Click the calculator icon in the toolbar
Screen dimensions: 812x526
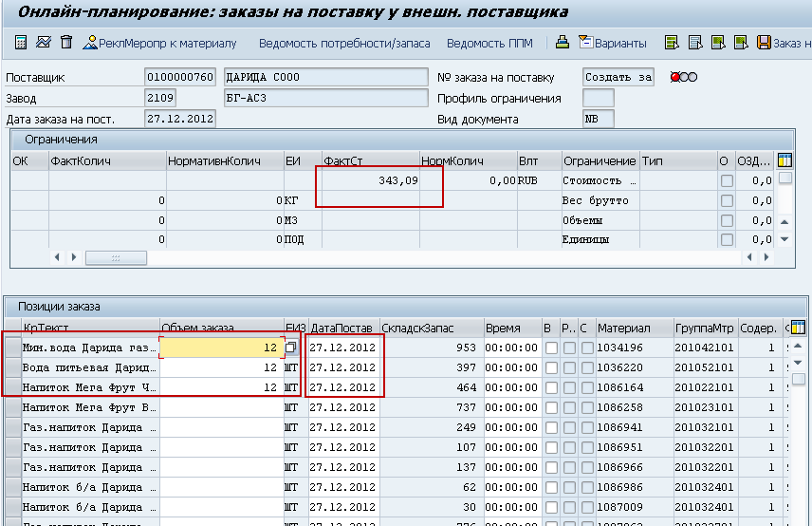click(x=20, y=43)
